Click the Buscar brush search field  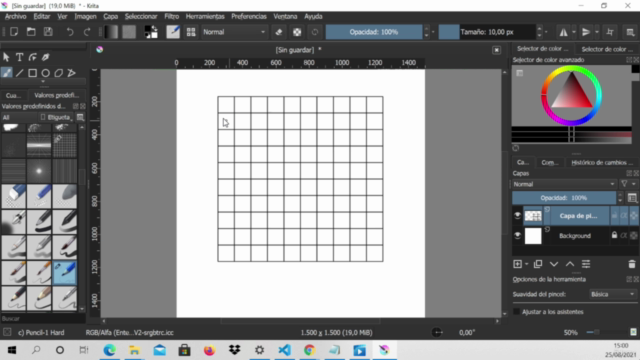pos(42,318)
